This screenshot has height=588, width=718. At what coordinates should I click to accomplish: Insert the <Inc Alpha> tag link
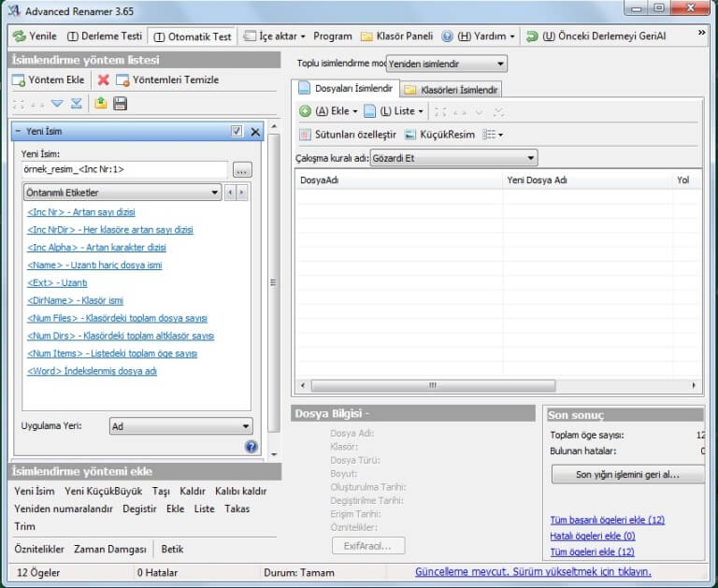click(96, 248)
